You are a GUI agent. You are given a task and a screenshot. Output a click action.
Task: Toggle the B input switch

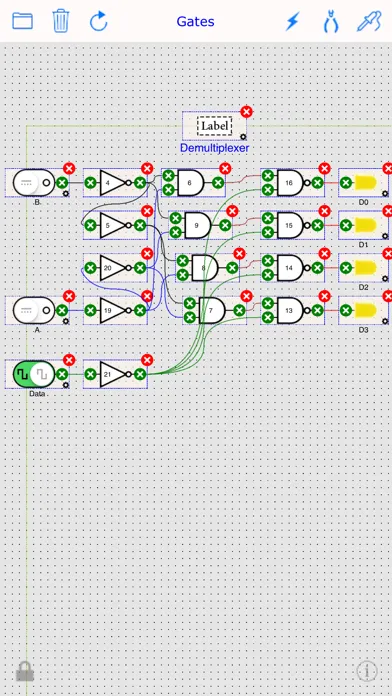tap(34, 182)
